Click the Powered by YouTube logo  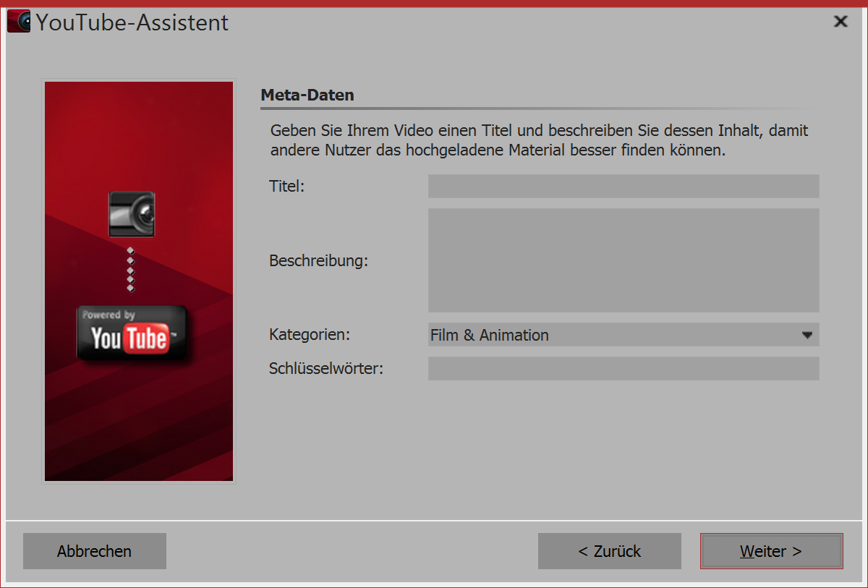(x=132, y=333)
